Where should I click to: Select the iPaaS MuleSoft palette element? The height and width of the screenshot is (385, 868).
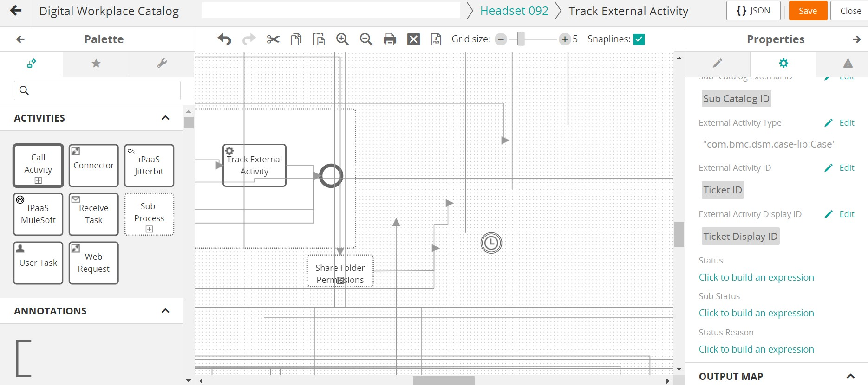click(x=38, y=214)
